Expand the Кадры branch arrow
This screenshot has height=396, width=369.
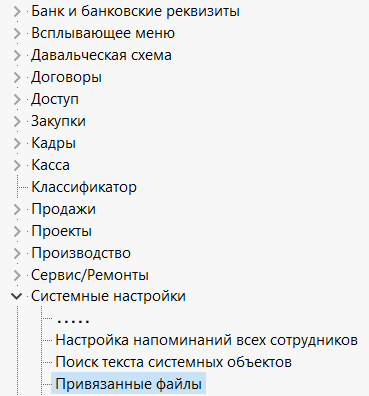tap(17, 143)
